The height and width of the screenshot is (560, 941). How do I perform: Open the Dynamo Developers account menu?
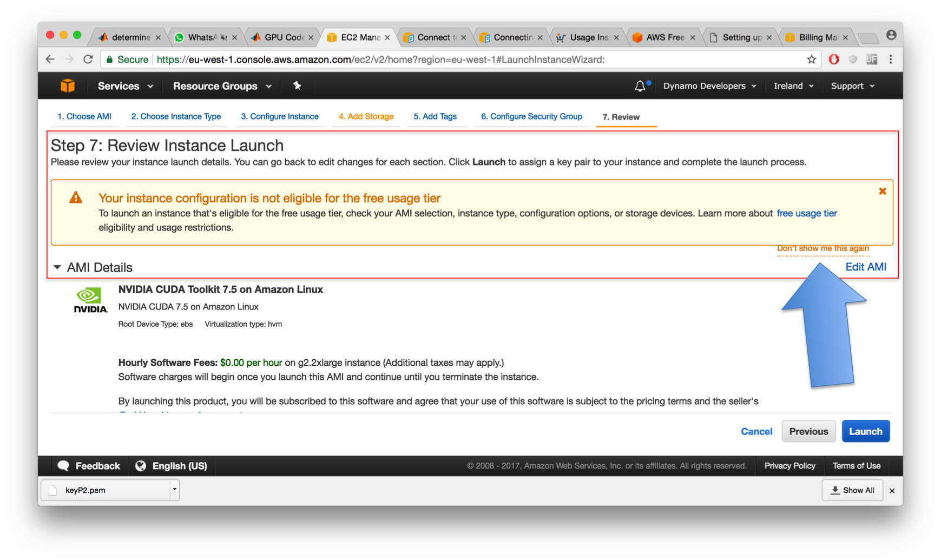(x=709, y=86)
